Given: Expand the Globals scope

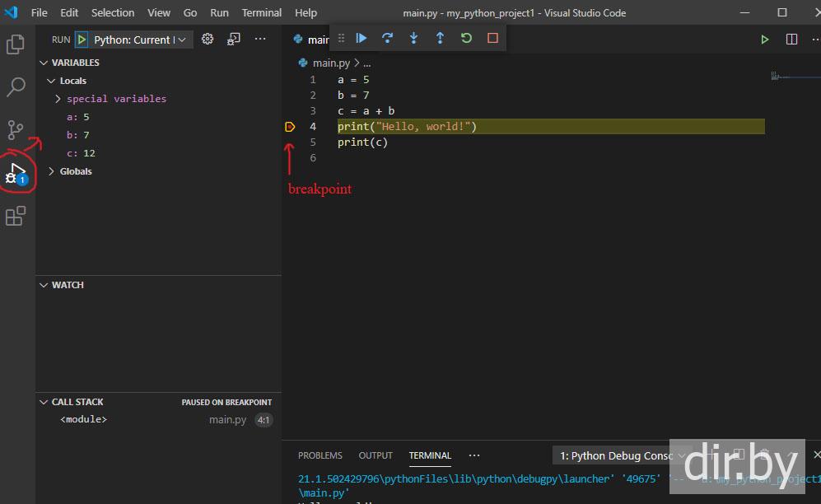Looking at the screenshot, I should 75,171.
